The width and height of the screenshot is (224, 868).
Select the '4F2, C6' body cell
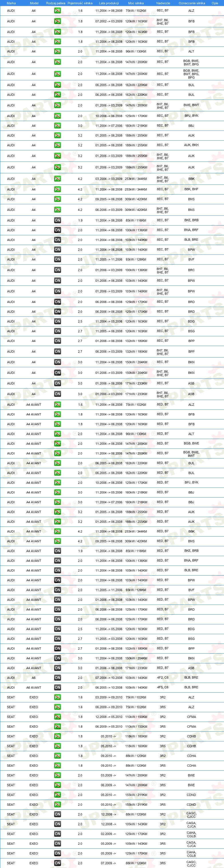coord(162,678)
